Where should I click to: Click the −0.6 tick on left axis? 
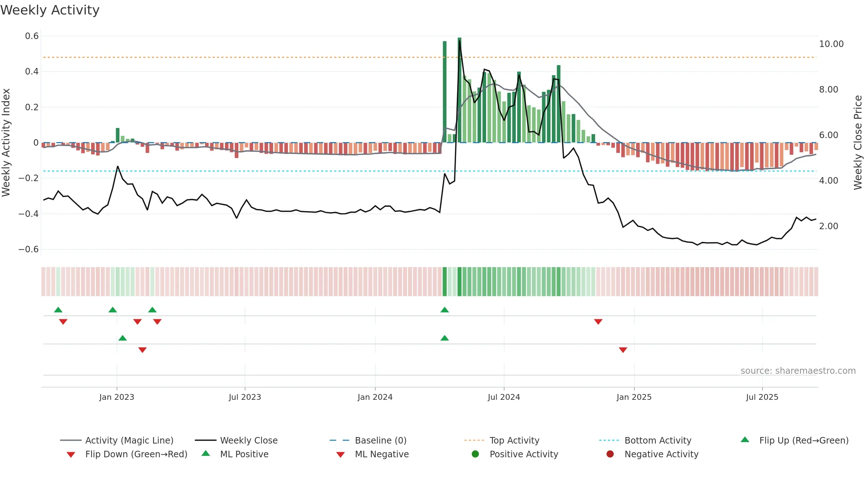[x=29, y=249]
